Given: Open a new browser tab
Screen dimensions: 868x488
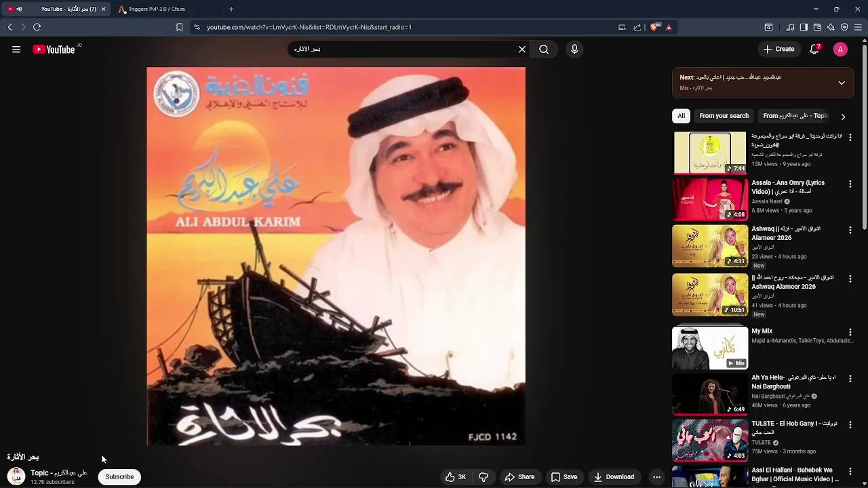Looking at the screenshot, I should point(231,9).
